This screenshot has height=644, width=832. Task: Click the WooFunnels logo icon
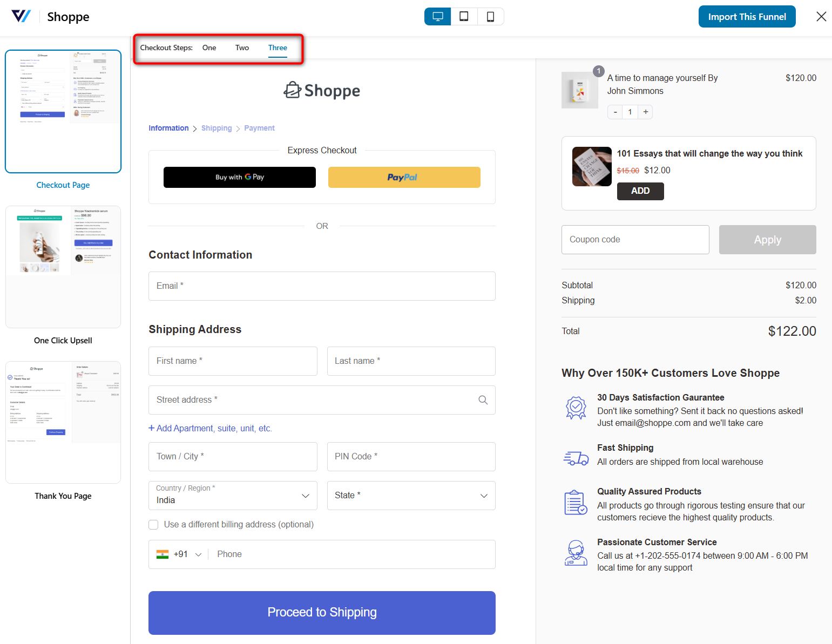21,16
